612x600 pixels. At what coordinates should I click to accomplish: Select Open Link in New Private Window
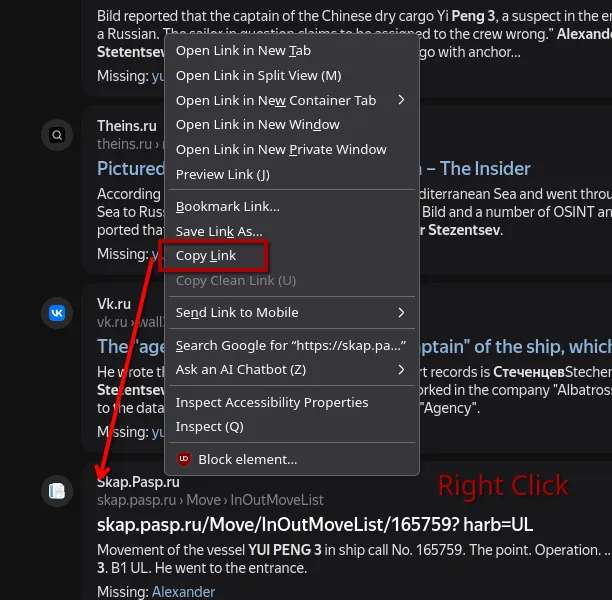click(x=292, y=150)
